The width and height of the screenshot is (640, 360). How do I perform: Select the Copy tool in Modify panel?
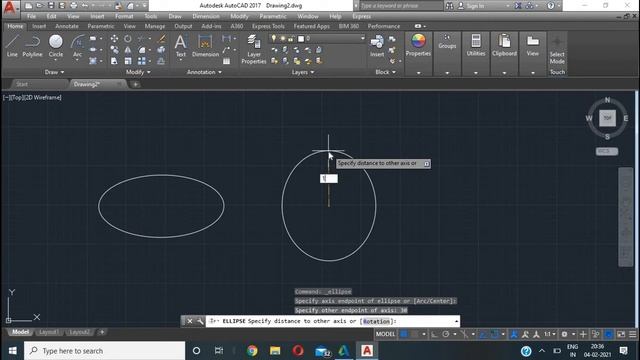coord(114,50)
